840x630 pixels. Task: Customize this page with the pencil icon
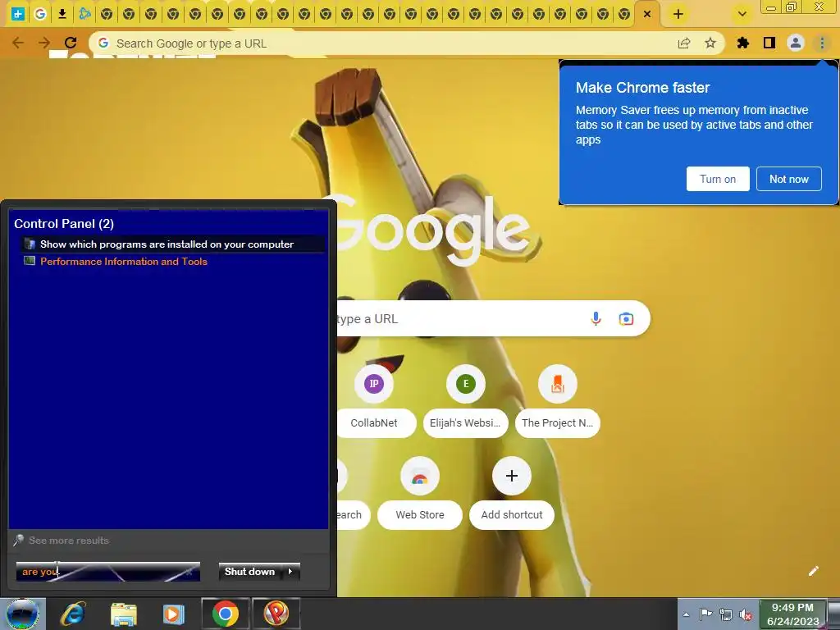pyautogui.click(x=813, y=571)
